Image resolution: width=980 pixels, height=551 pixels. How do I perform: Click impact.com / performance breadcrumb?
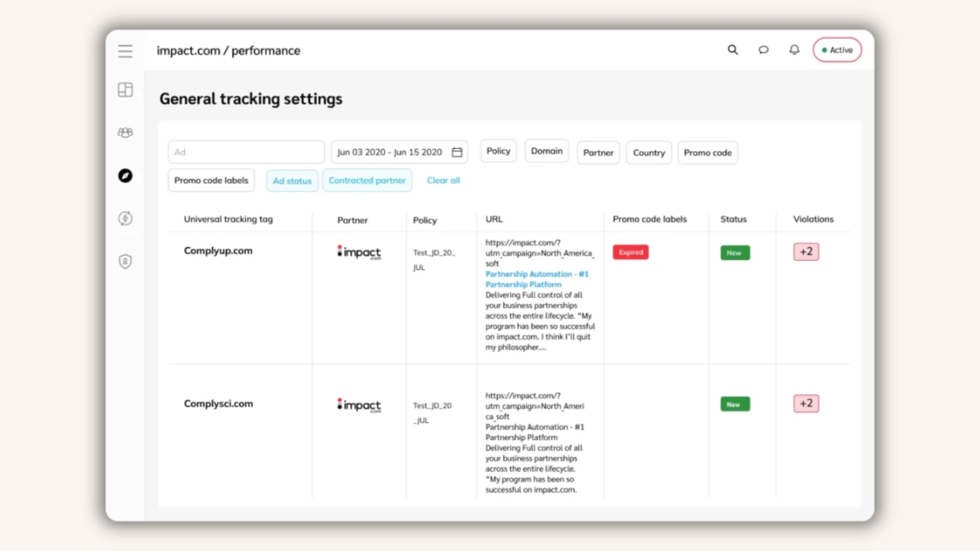228,51
